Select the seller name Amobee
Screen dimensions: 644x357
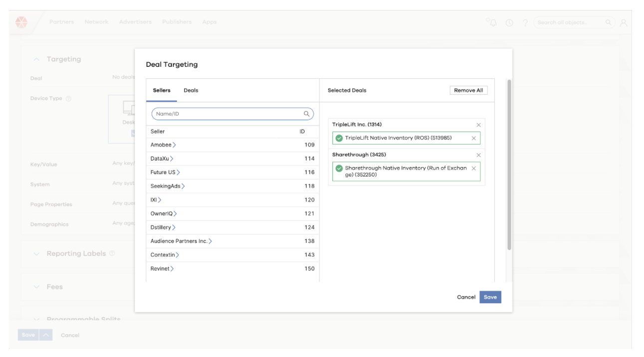click(x=161, y=145)
